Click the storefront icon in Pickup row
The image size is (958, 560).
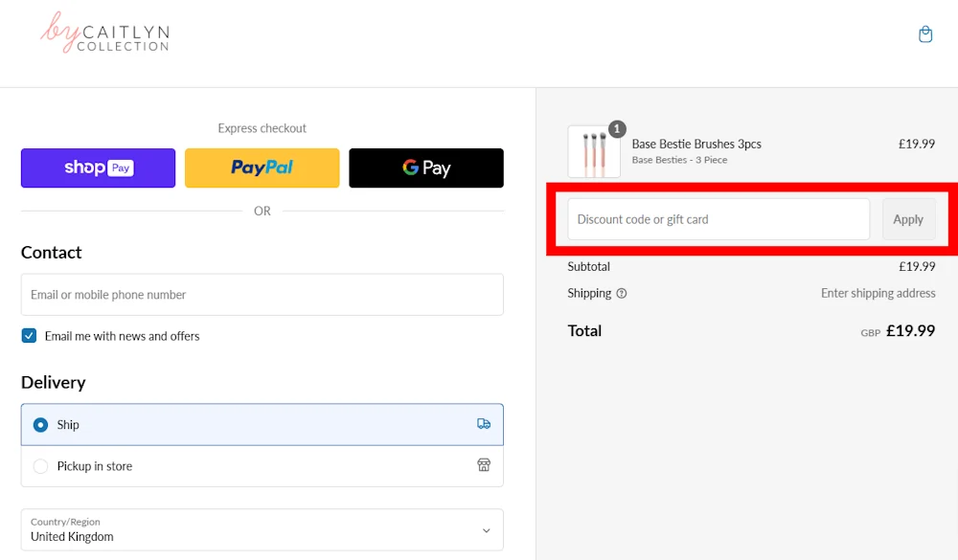(x=483, y=465)
